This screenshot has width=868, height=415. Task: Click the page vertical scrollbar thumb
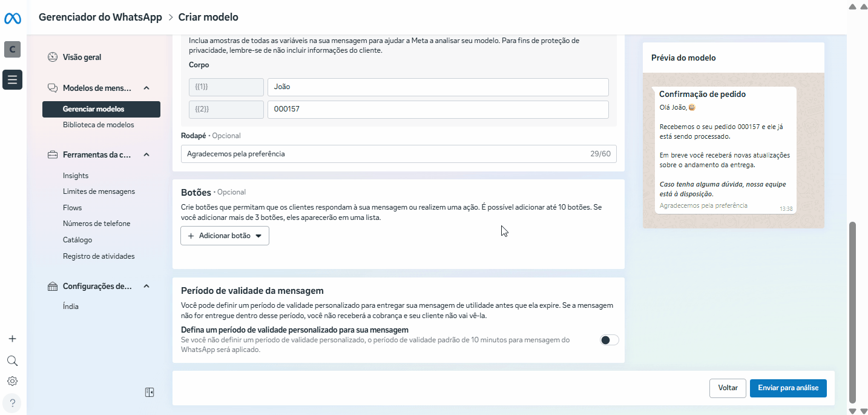(853, 312)
